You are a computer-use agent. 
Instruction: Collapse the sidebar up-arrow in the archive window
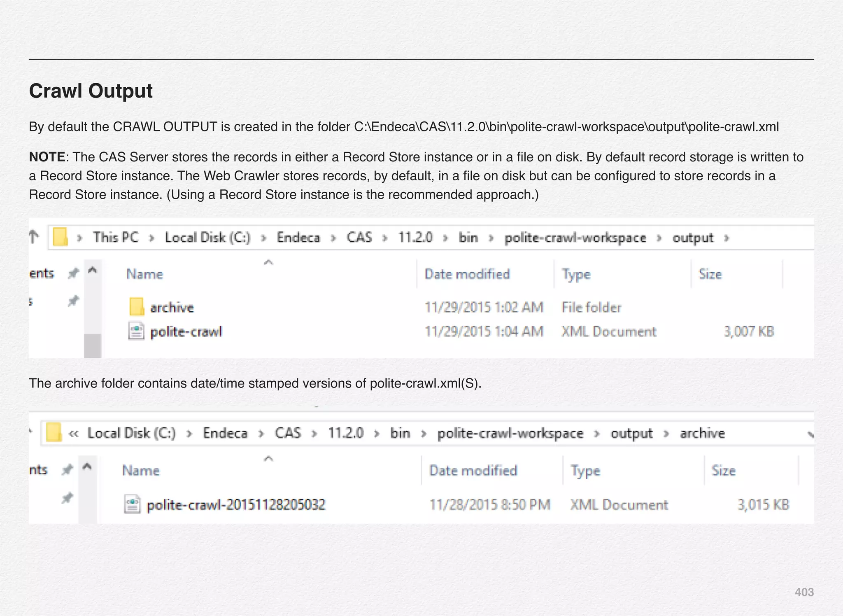(x=87, y=467)
